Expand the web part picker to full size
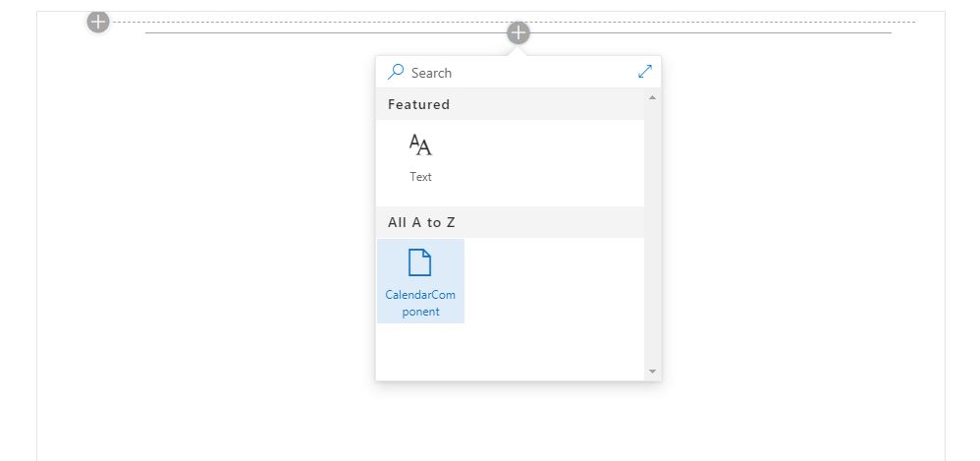Screen dimensions: 980x461 coord(645,72)
